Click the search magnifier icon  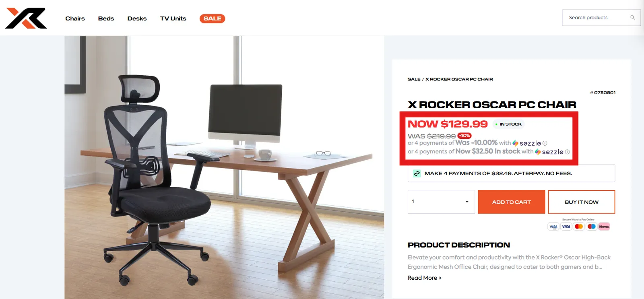pos(632,18)
